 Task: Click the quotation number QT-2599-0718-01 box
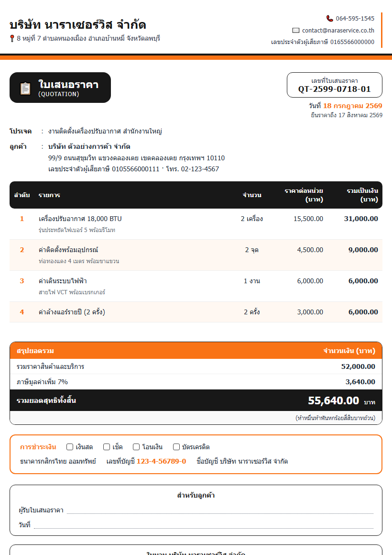[334, 85]
